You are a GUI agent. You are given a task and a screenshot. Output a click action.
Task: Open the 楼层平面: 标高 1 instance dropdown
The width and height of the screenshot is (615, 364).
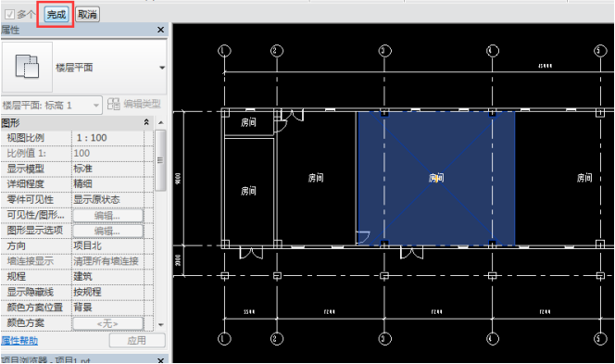(51, 105)
